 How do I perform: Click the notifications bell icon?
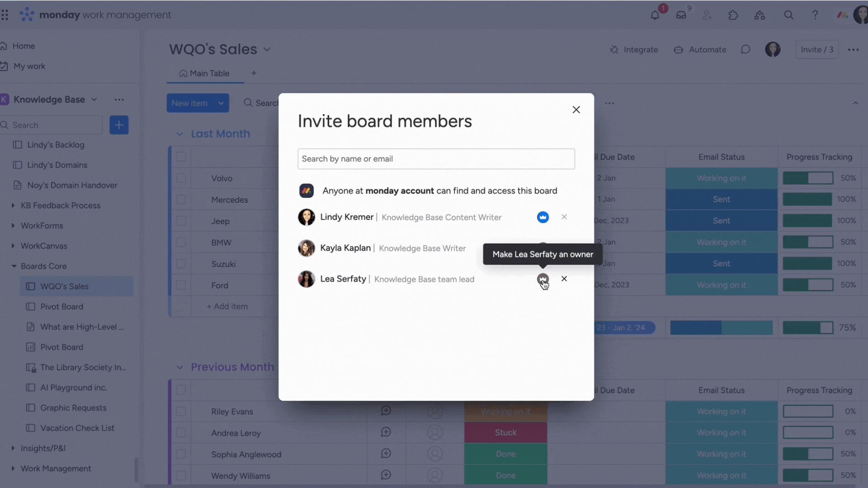click(655, 14)
